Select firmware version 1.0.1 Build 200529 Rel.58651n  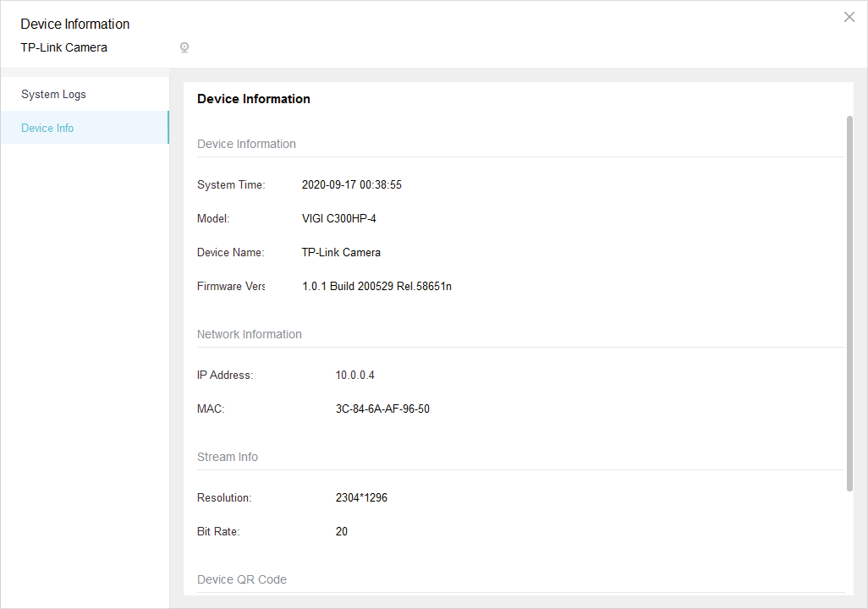tap(377, 286)
